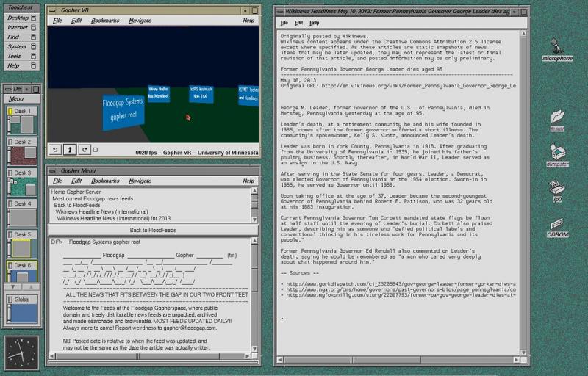Open the microphone desktop icon
Screen dimensions: 588x376
557,50
